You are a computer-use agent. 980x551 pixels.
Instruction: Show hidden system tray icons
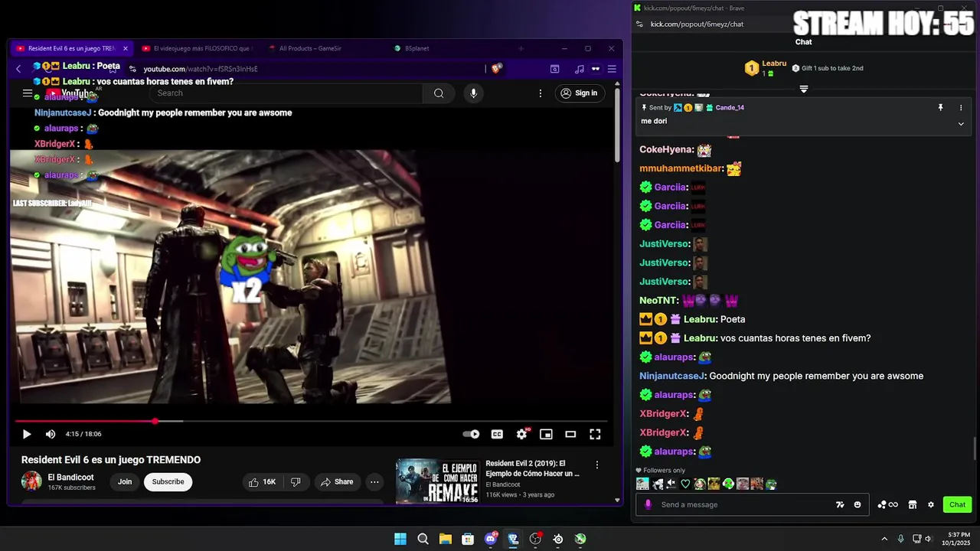point(884,539)
